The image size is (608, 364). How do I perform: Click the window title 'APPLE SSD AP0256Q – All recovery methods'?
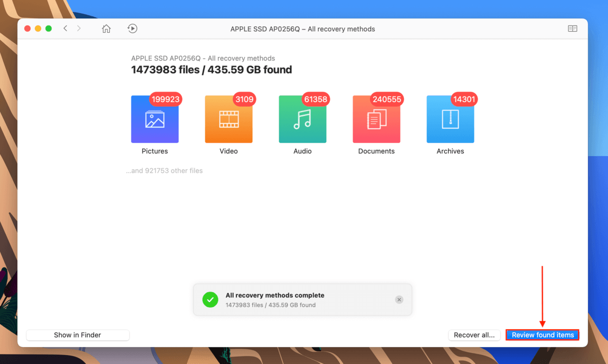point(302,29)
